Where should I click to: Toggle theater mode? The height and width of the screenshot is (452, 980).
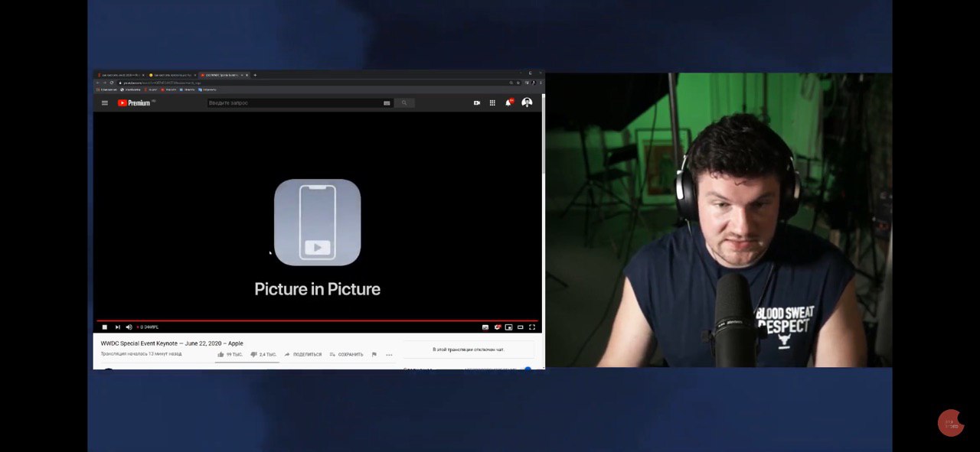[521, 327]
